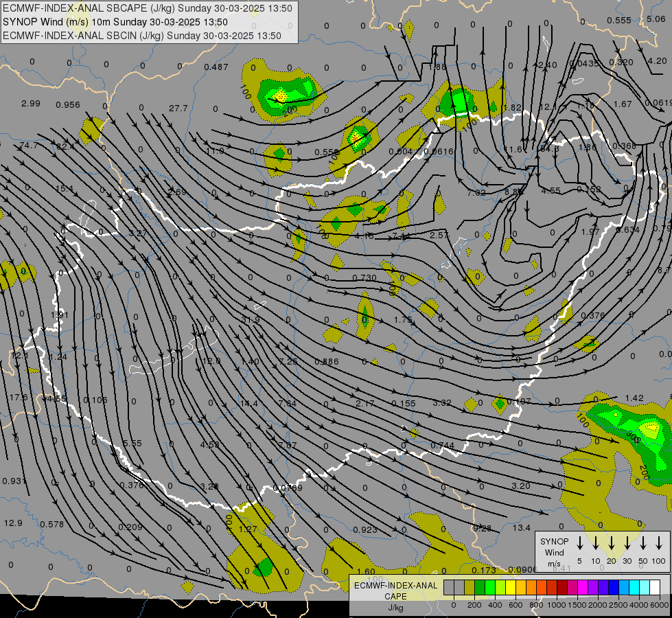Screen dimensions: 672x618
Task: Click the map value 5.06
Action: tap(656, 19)
